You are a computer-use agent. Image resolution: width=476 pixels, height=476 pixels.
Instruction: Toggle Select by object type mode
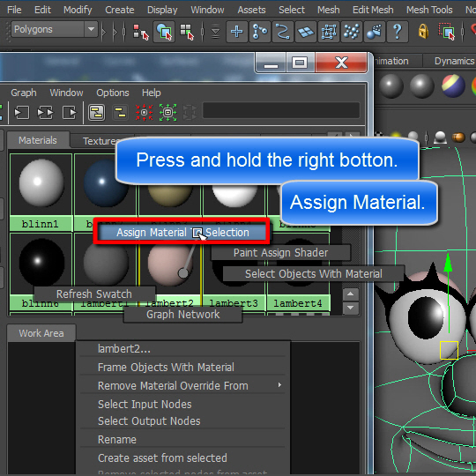164,32
